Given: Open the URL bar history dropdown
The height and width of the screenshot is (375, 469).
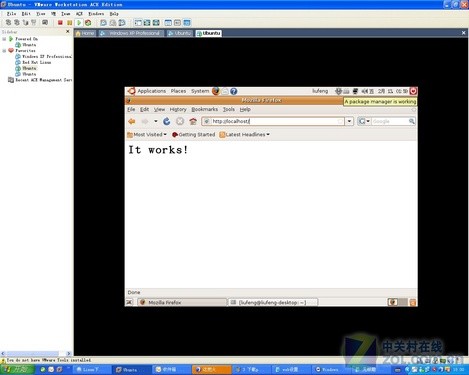Looking at the screenshot, I should click(x=349, y=121).
